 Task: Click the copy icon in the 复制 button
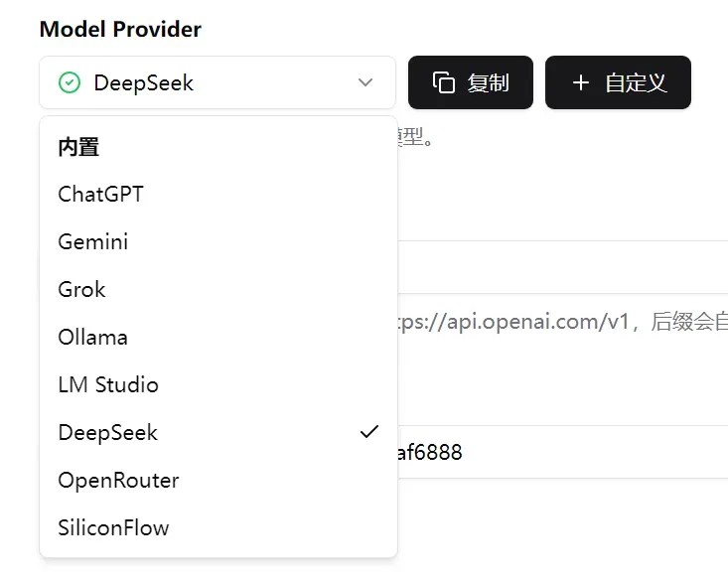(x=443, y=82)
